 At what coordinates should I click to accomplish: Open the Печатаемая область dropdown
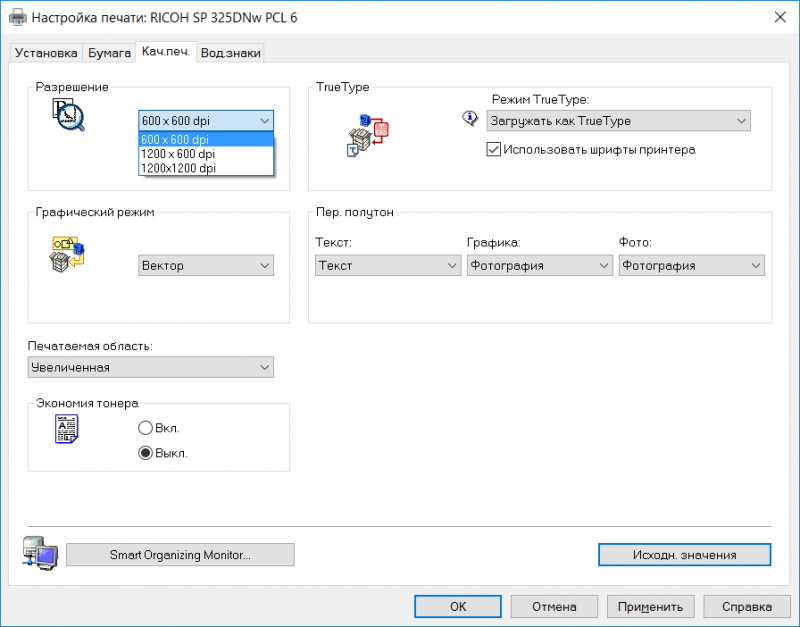coord(151,367)
